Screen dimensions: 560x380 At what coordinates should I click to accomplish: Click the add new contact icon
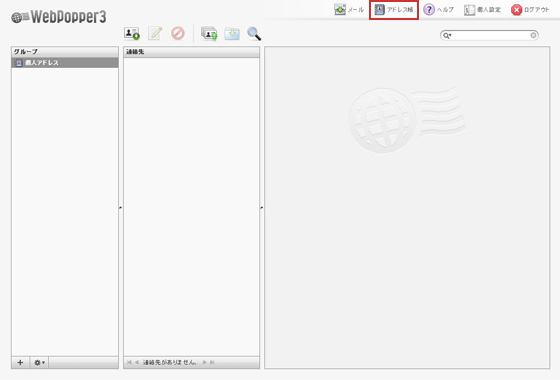[132, 34]
